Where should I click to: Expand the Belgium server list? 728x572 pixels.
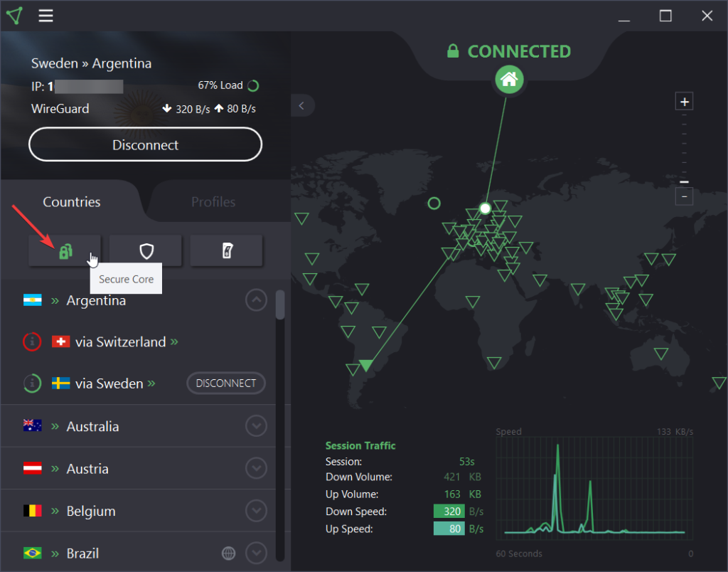coord(256,511)
